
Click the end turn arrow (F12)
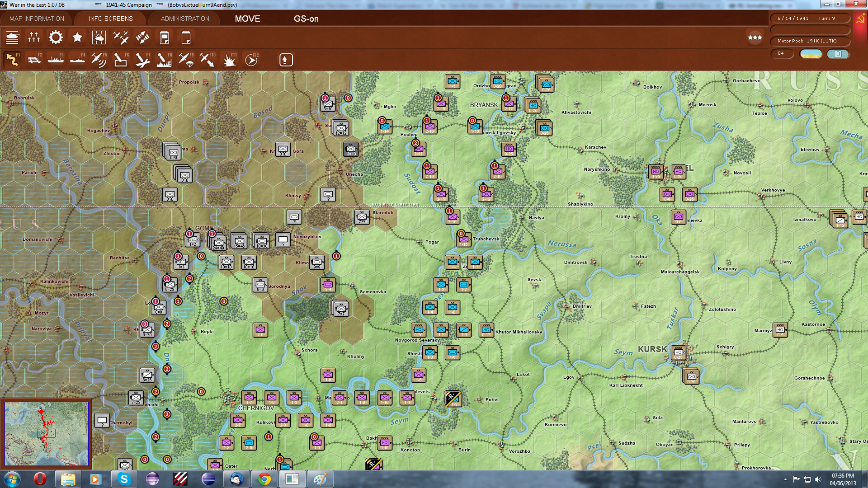coord(251,60)
